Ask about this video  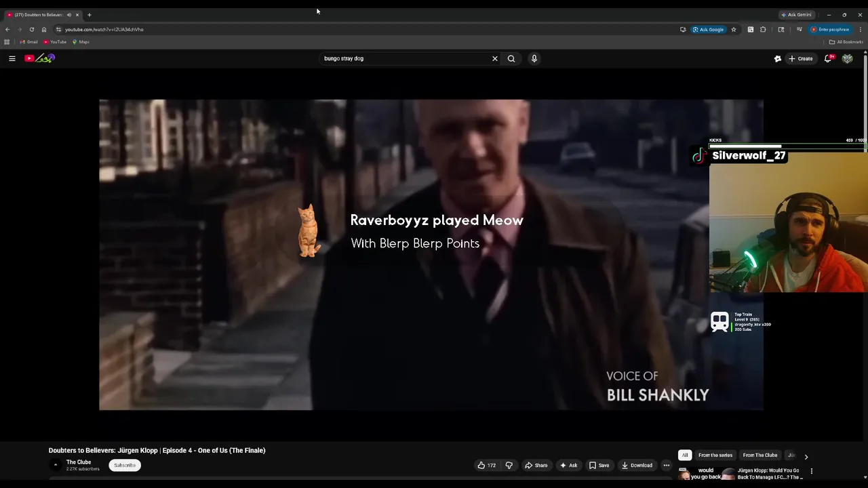(568, 466)
